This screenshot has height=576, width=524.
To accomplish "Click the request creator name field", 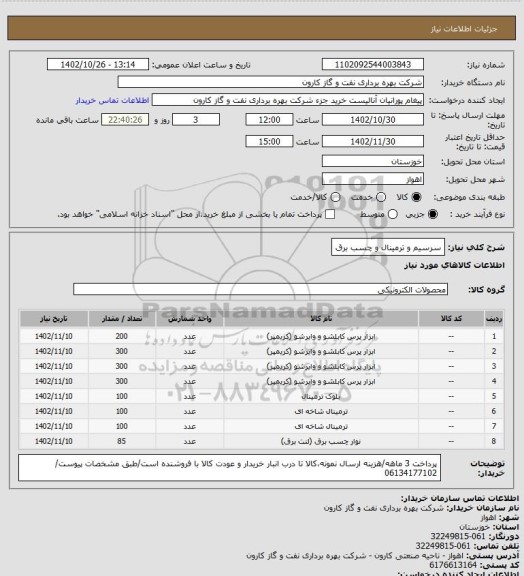I will point(288,100).
